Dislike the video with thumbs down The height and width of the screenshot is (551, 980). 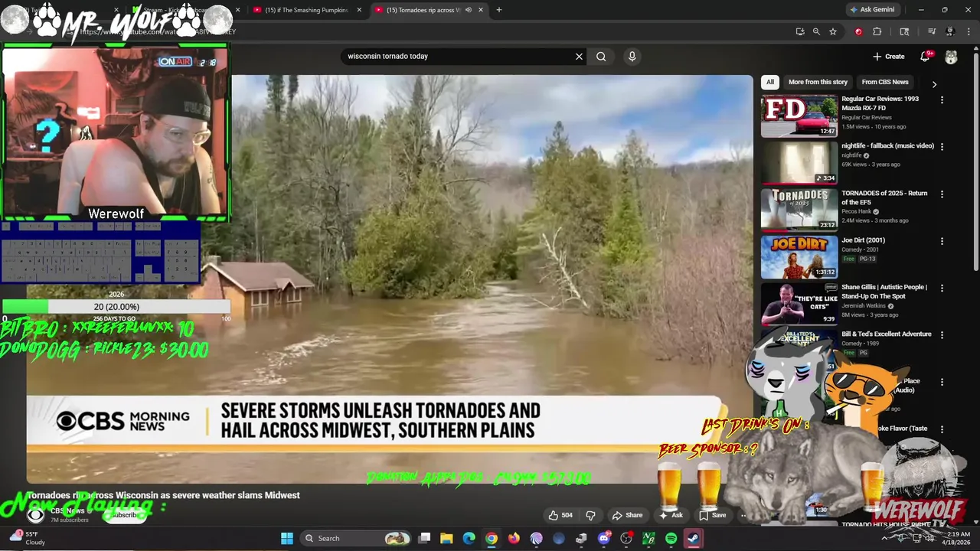click(x=590, y=515)
